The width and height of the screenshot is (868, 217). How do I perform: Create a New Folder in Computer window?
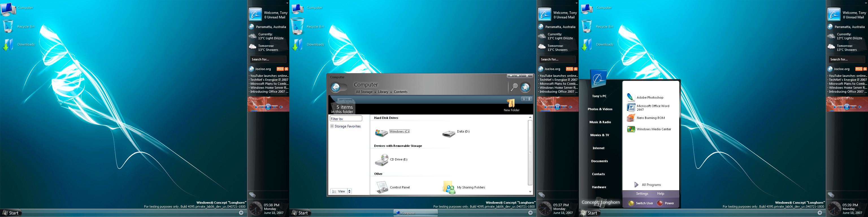click(511, 105)
